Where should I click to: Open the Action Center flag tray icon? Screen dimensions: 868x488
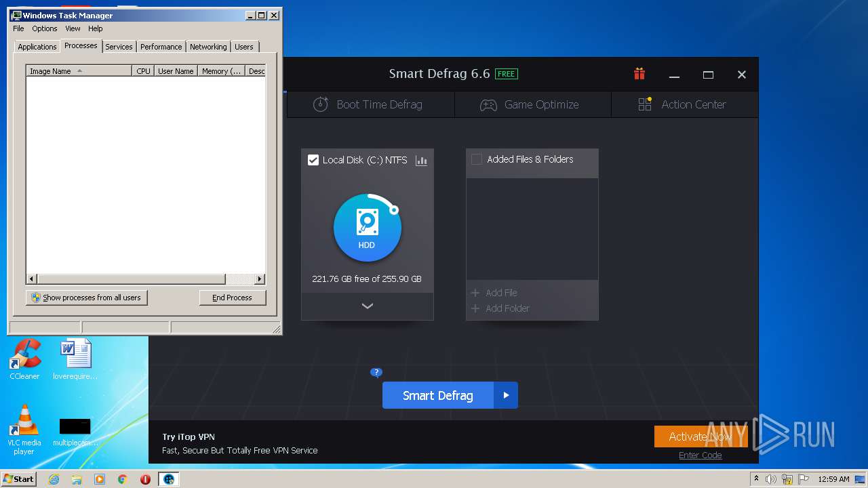802,479
